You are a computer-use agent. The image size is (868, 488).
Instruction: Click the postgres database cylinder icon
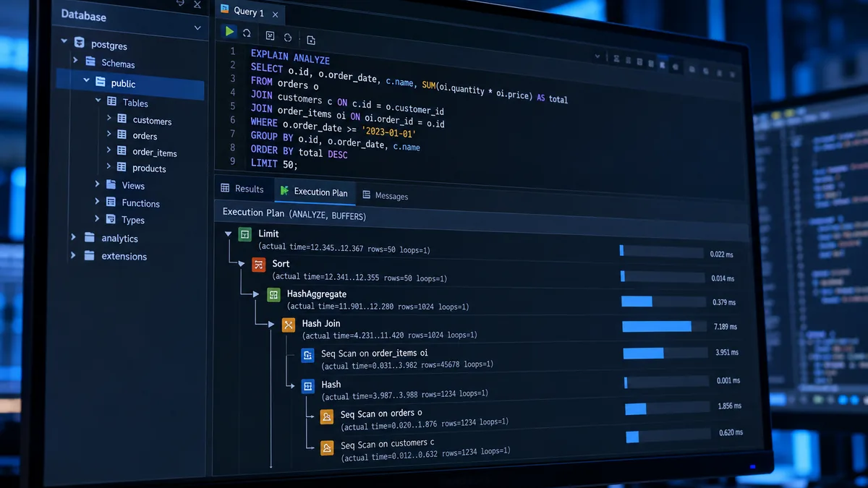80,43
